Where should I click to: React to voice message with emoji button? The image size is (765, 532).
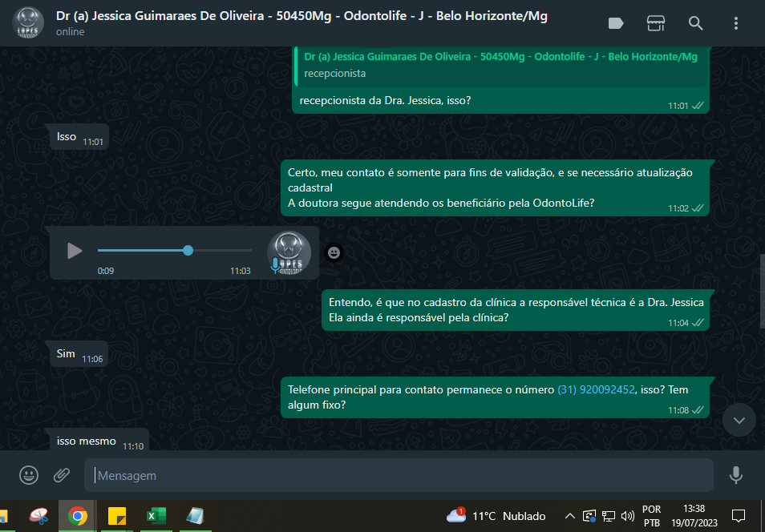[x=334, y=252]
